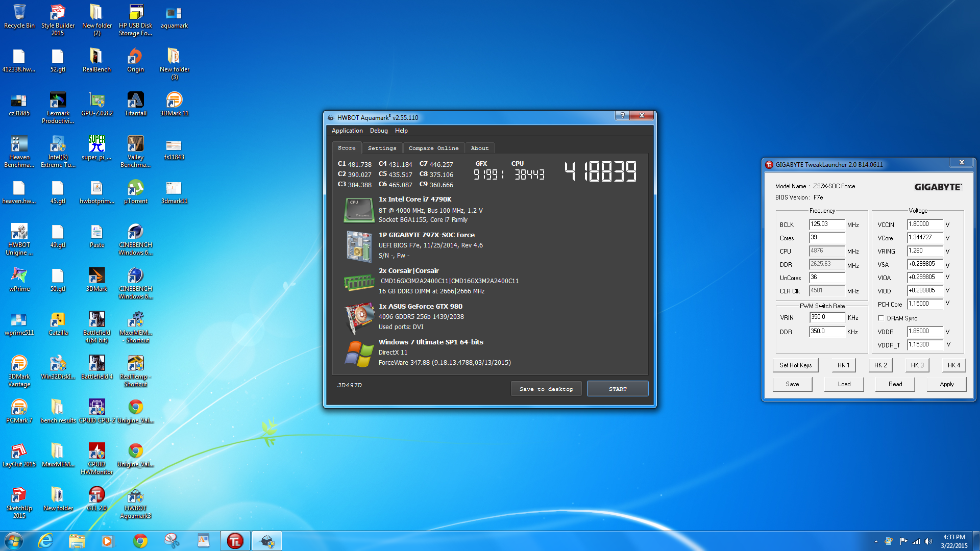Select the RealBench desktop icon

(96, 60)
